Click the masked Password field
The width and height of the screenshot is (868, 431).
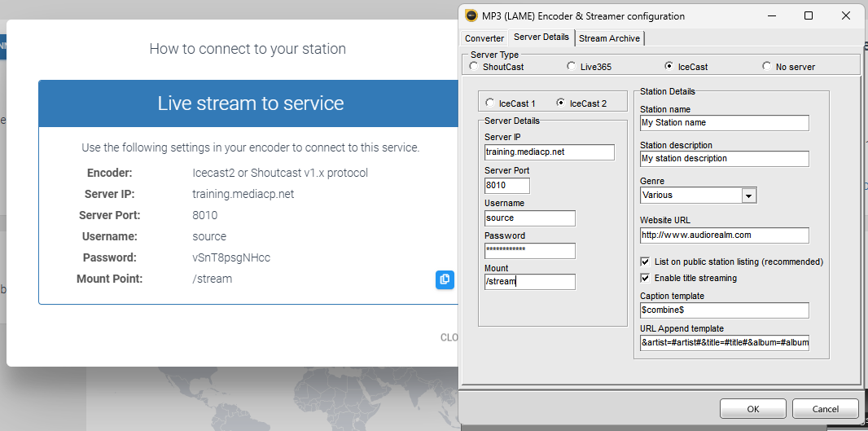point(530,251)
